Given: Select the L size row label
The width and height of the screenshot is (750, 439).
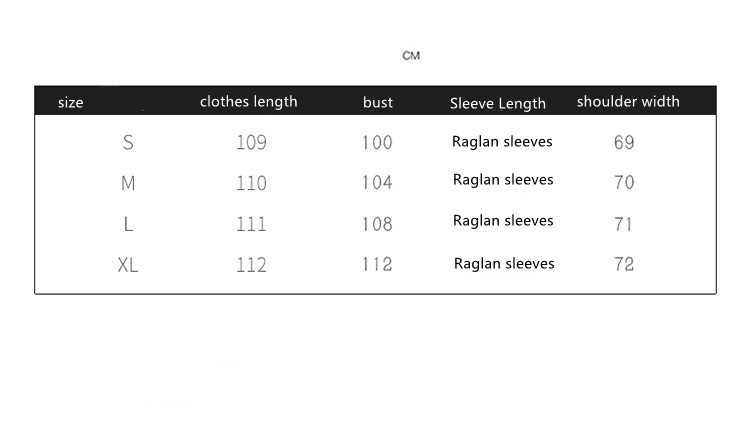Looking at the screenshot, I should click(x=128, y=224).
